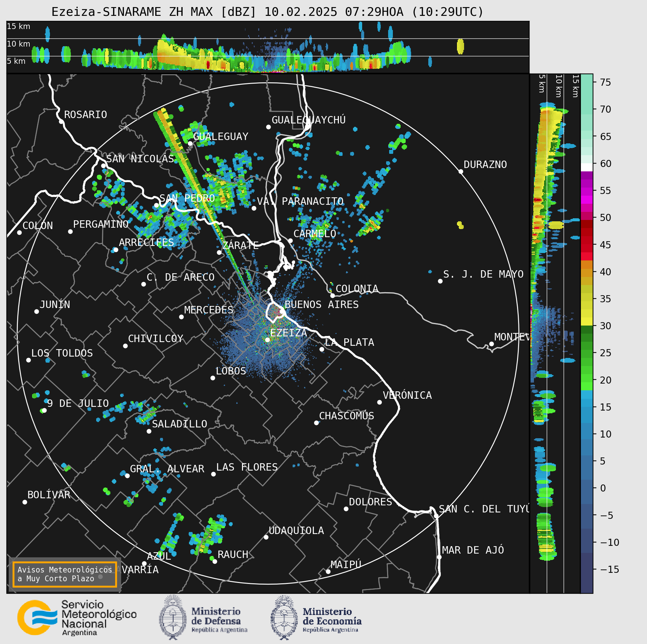Click the 75 value on the dBZ scale

605,82
